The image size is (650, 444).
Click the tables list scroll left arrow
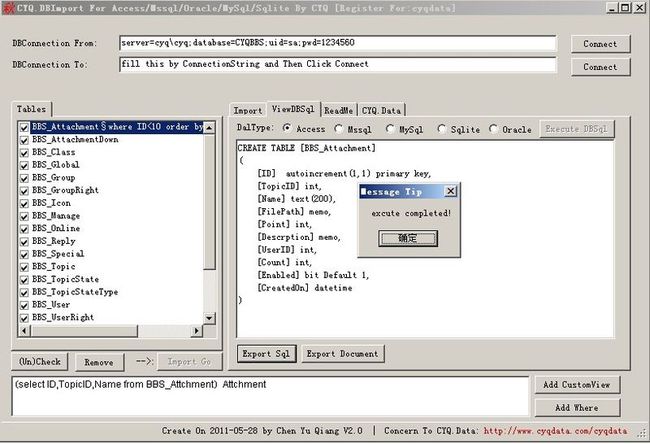click(24, 331)
